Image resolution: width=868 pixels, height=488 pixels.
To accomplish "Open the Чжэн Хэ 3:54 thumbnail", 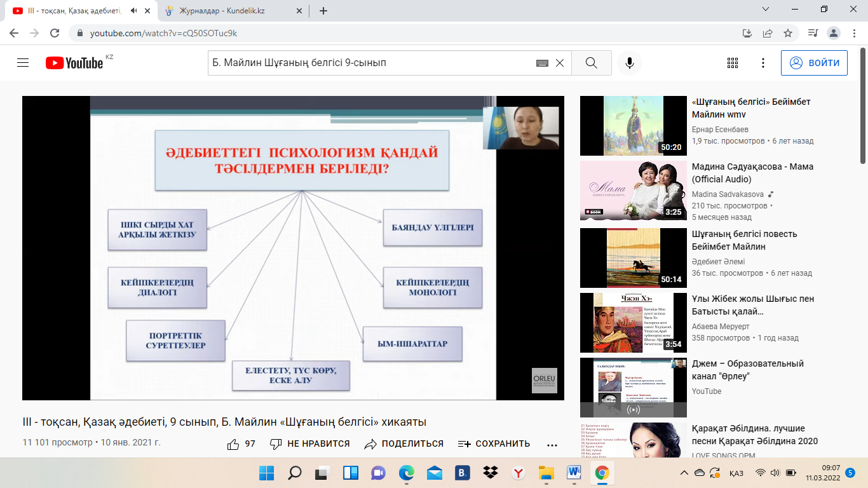I will (x=634, y=323).
